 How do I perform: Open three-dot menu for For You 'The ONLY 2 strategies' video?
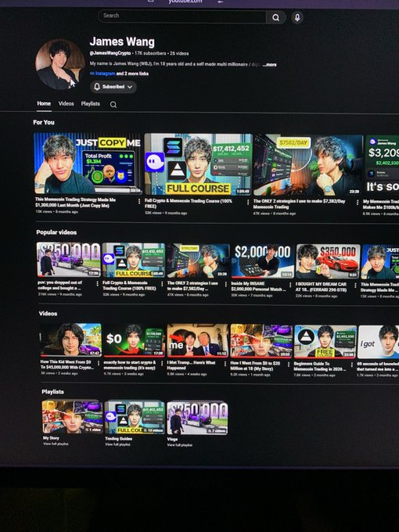pyautogui.click(x=358, y=202)
